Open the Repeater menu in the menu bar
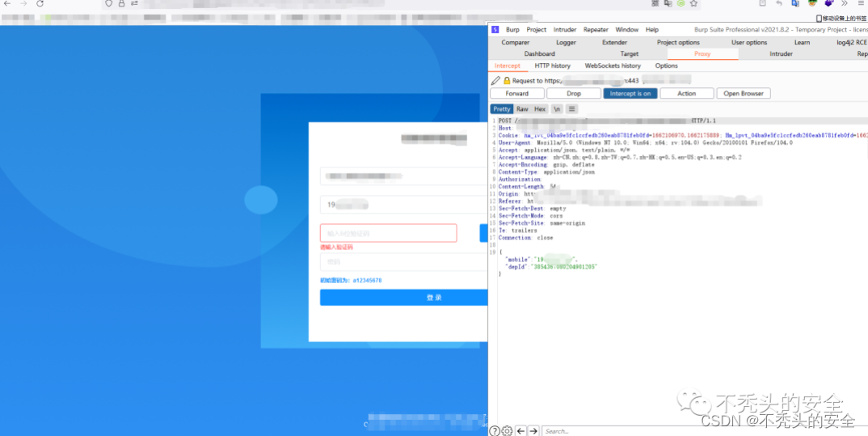Viewport: 868px width, 436px height. (x=596, y=30)
